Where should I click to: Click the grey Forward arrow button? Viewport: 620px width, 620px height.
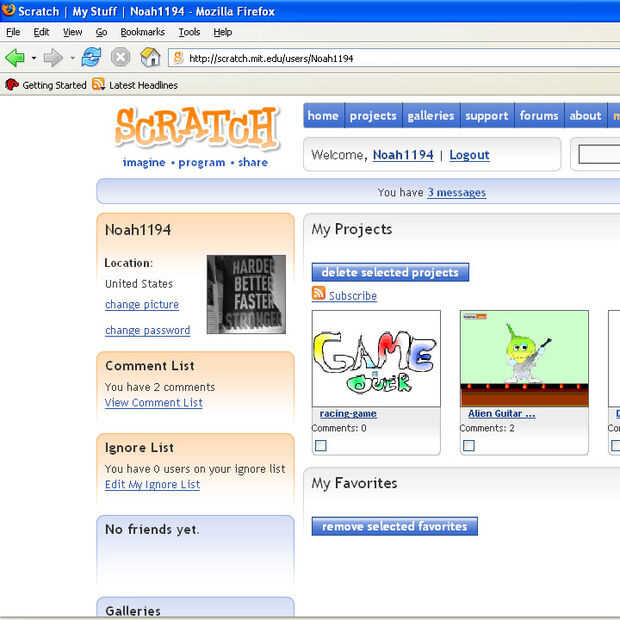(53, 58)
